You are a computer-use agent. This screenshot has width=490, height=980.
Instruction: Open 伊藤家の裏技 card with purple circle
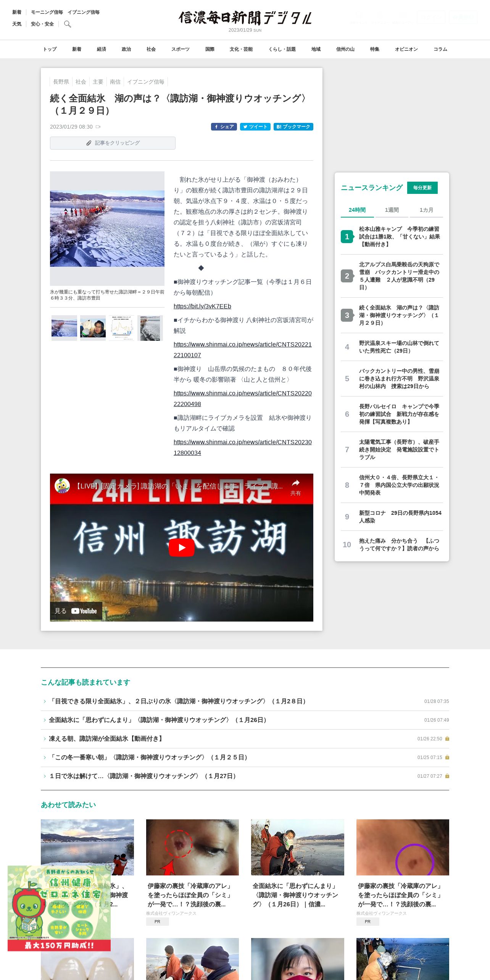pos(403,872)
